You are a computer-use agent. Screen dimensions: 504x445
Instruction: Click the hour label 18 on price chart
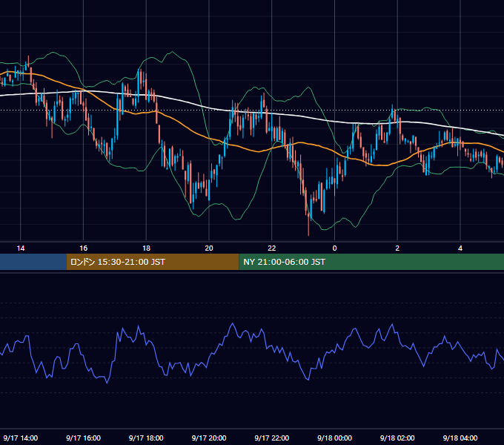pos(146,248)
